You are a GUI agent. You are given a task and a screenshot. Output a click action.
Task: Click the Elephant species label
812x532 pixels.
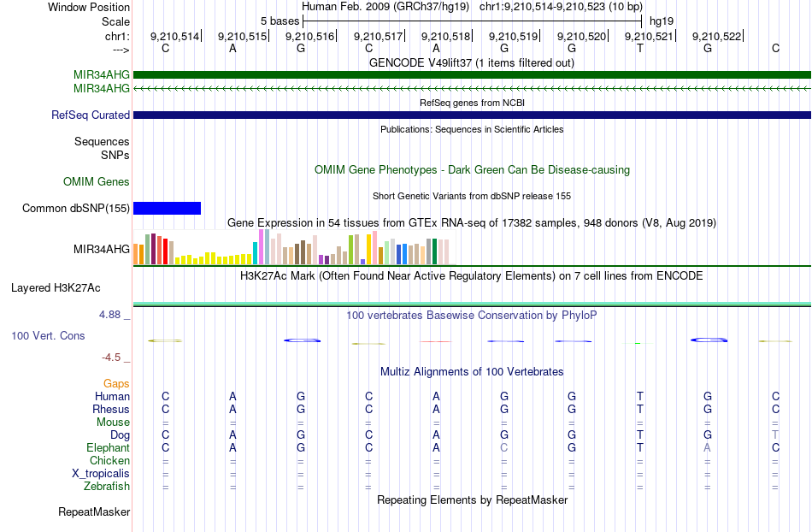pos(108,447)
